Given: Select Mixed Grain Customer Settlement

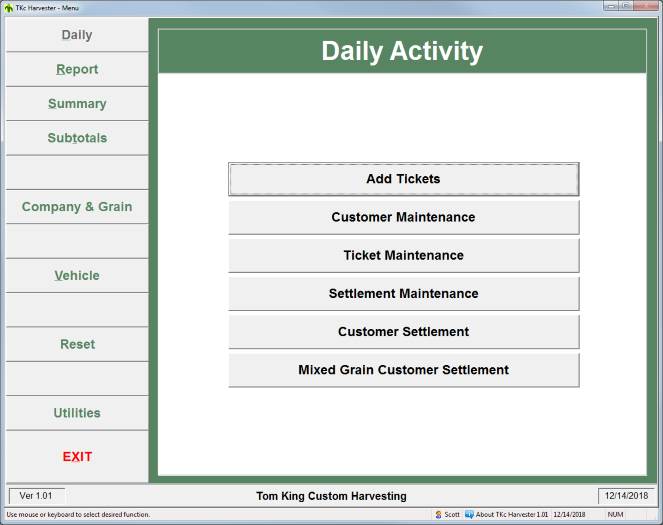Looking at the screenshot, I should (x=403, y=370).
